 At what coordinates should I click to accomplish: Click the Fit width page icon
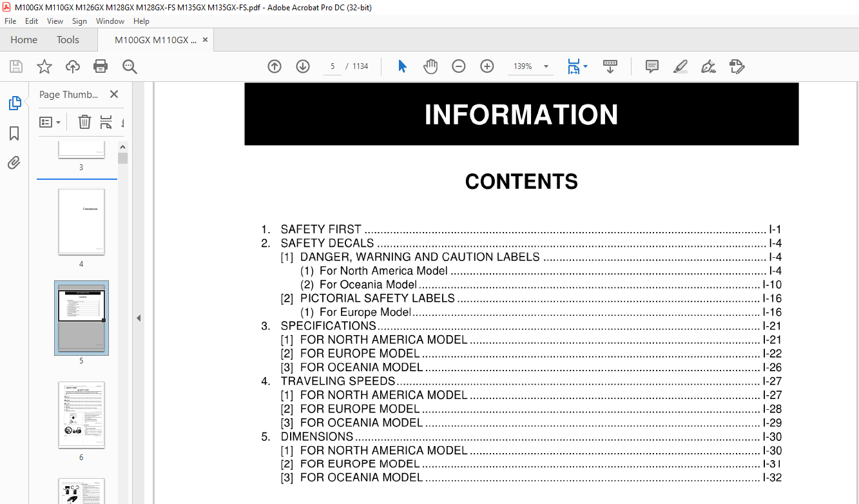(x=574, y=66)
